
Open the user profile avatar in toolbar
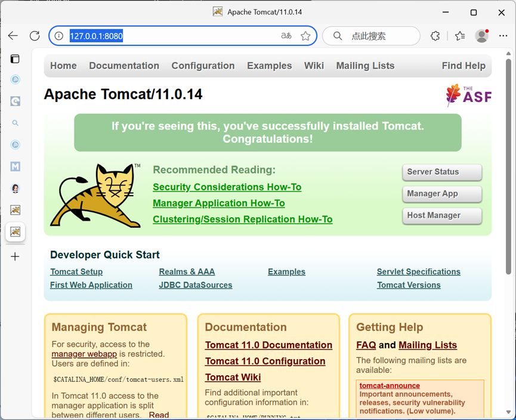482,36
